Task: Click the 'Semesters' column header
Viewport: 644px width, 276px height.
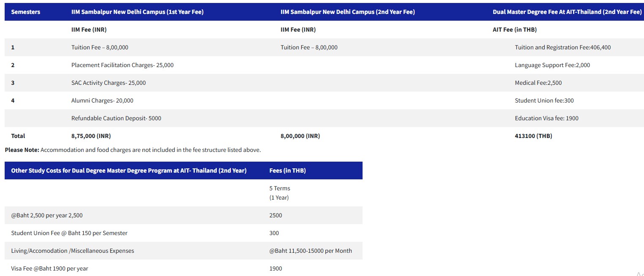Action: coord(26,12)
